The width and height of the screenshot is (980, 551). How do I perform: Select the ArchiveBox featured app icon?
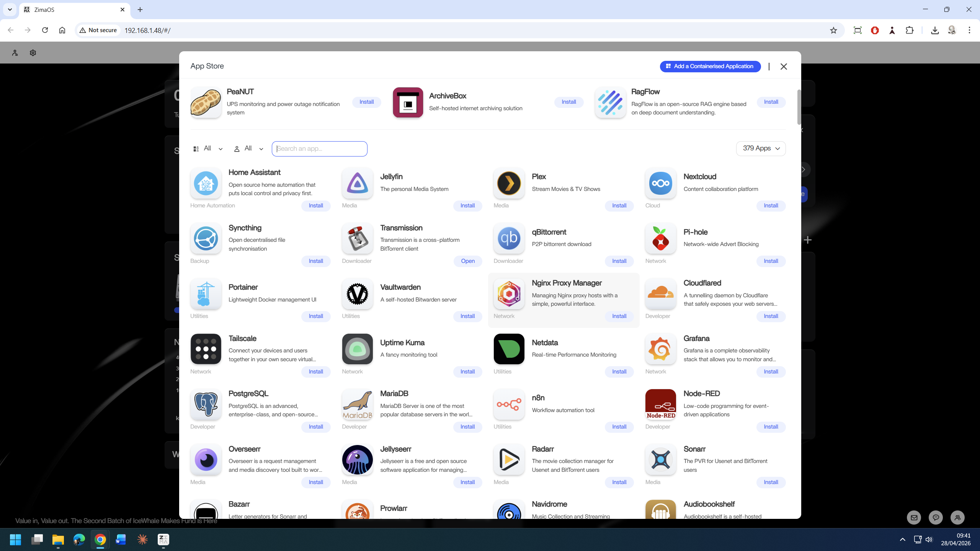(x=408, y=102)
